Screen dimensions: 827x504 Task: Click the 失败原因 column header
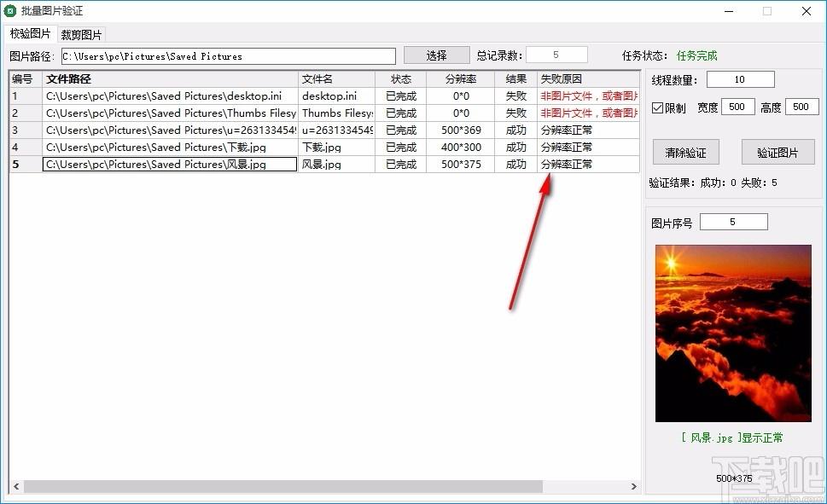pyautogui.click(x=588, y=79)
